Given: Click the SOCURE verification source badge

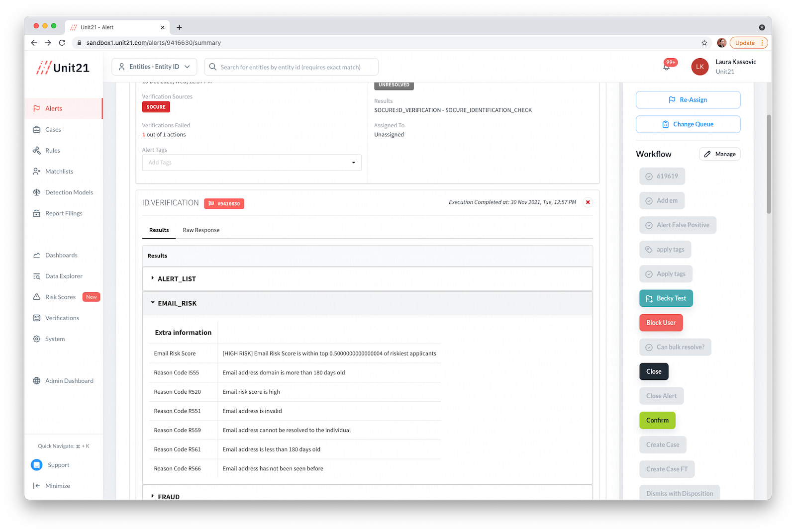Looking at the screenshot, I should click(156, 107).
